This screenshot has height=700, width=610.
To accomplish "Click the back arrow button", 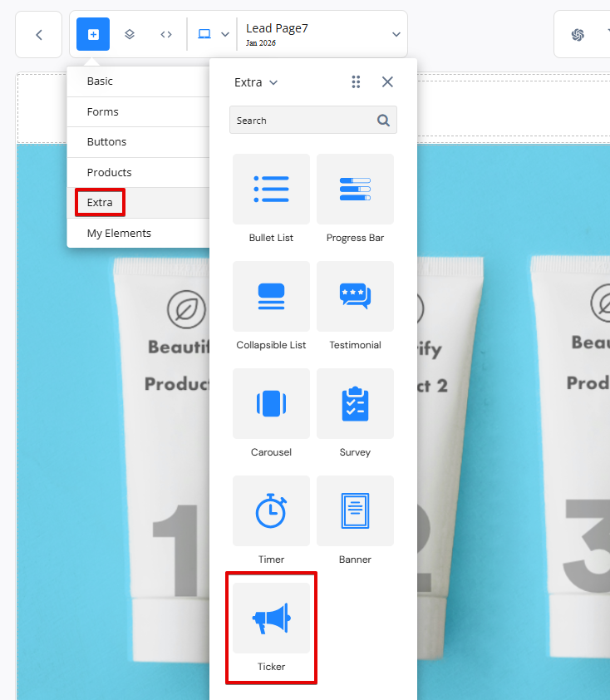I will click(38, 35).
